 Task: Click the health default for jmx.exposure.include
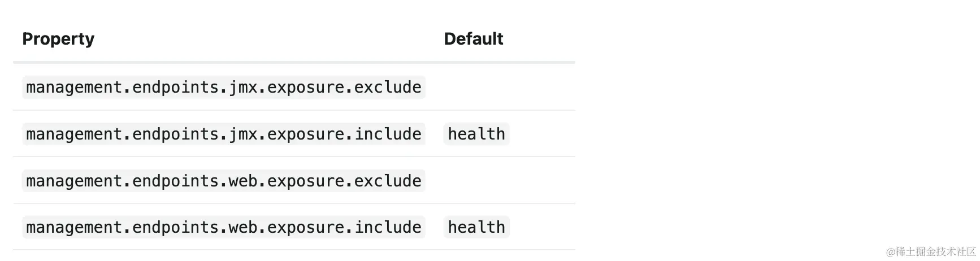(x=476, y=134)
